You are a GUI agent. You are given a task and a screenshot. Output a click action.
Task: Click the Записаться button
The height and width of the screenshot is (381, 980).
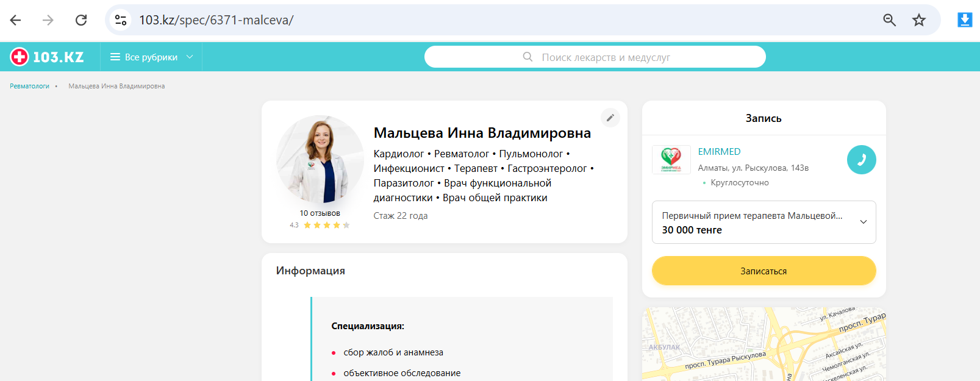coord(764,271)
